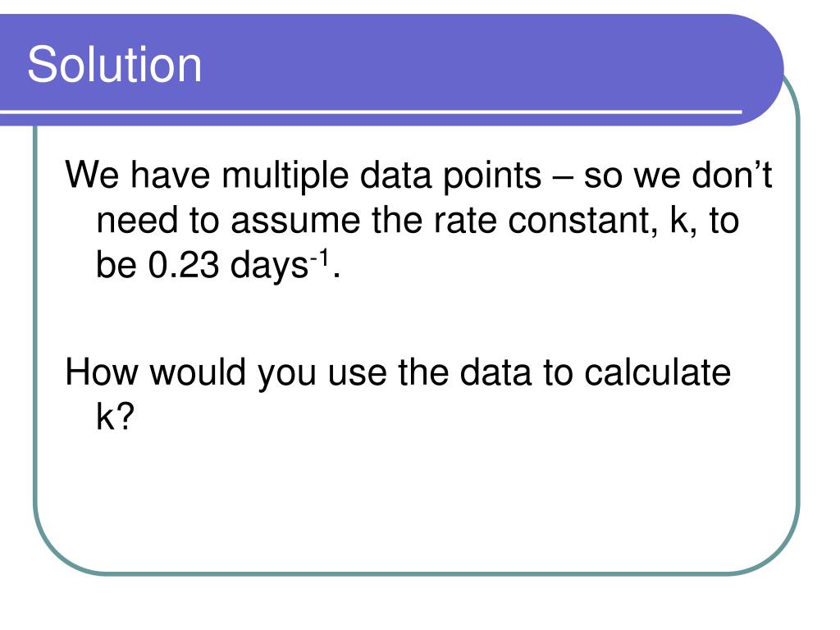Viewport: 840px width, 630px height.
Task: Click the value "0.23" in the text
Action: (x=183, y=265)
